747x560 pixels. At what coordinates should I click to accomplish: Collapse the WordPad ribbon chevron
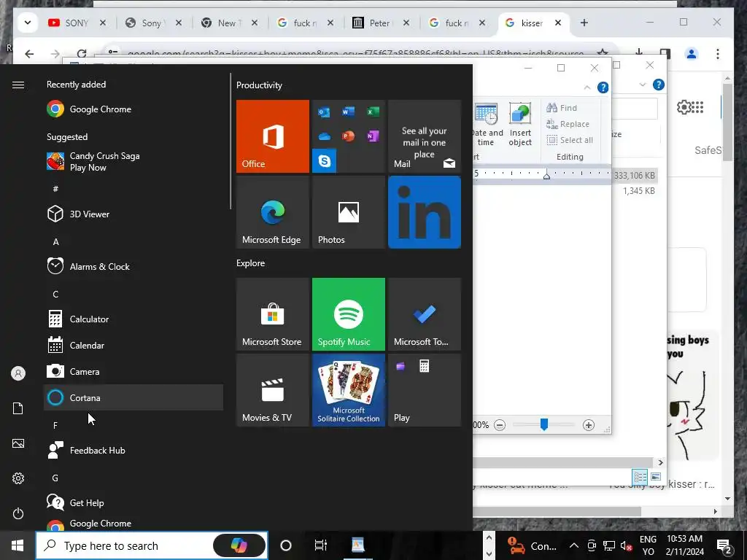(587, 87)
